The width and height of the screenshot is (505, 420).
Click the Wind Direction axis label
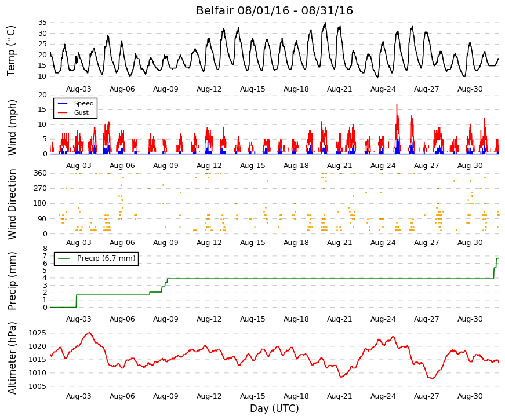coord(12,204)
